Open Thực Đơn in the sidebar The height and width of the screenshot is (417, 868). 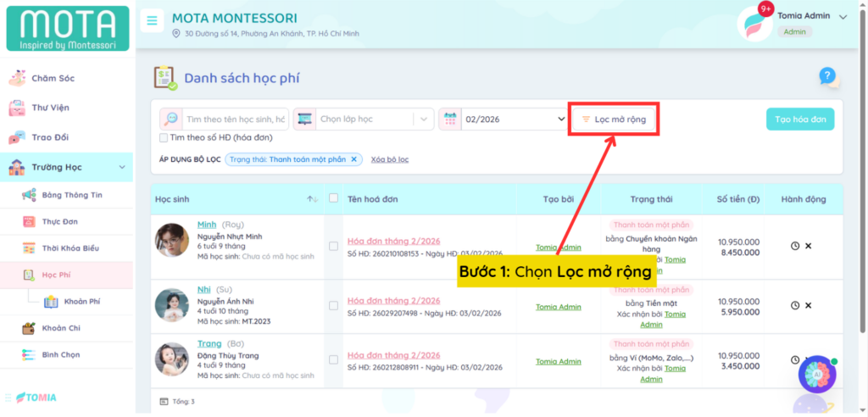(x=59, y=222)
